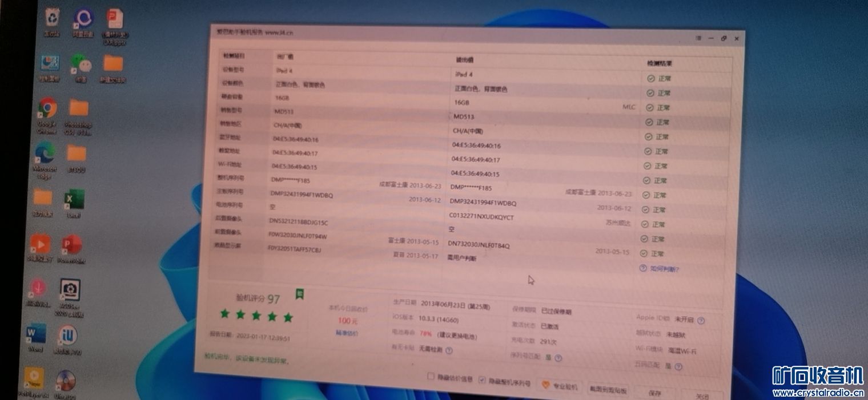Open the 如何判断? help link
The image size is (868, 400).
click(x=665, y=269)
